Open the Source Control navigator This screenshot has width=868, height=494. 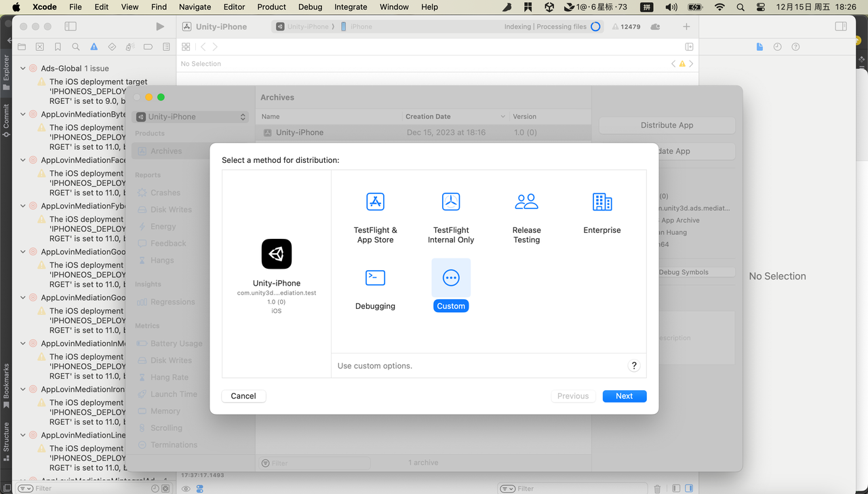(39, 47)
